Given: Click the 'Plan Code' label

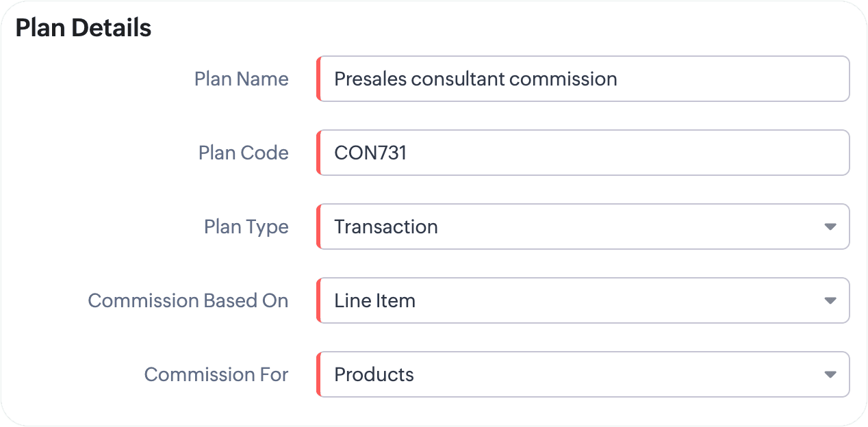Looking at the screenshot, I should click(x=244, y=153).
